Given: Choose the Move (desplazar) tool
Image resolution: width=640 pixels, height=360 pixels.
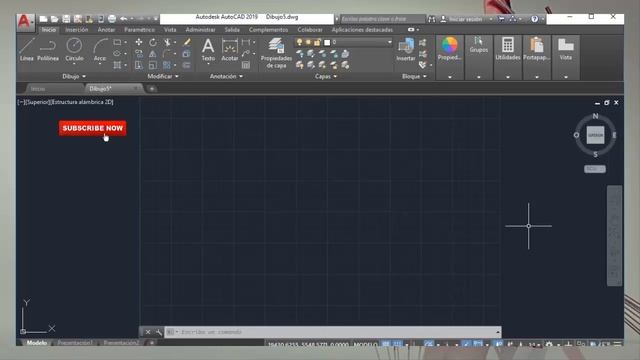Looking at the screenshot, I should coord(139,42).
